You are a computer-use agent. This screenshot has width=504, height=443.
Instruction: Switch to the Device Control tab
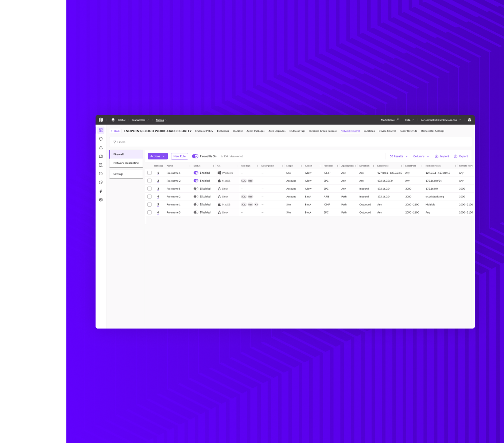pyautogui.click(x=387, y=131)
